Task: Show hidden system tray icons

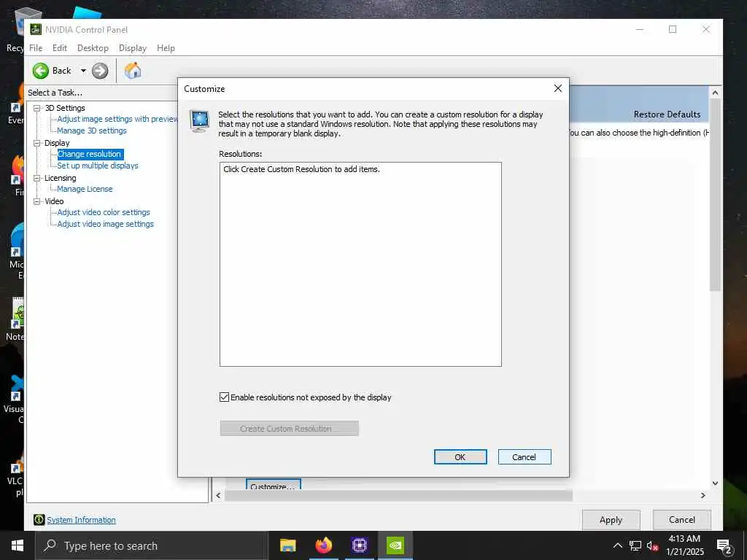Action: pos(617,545)
